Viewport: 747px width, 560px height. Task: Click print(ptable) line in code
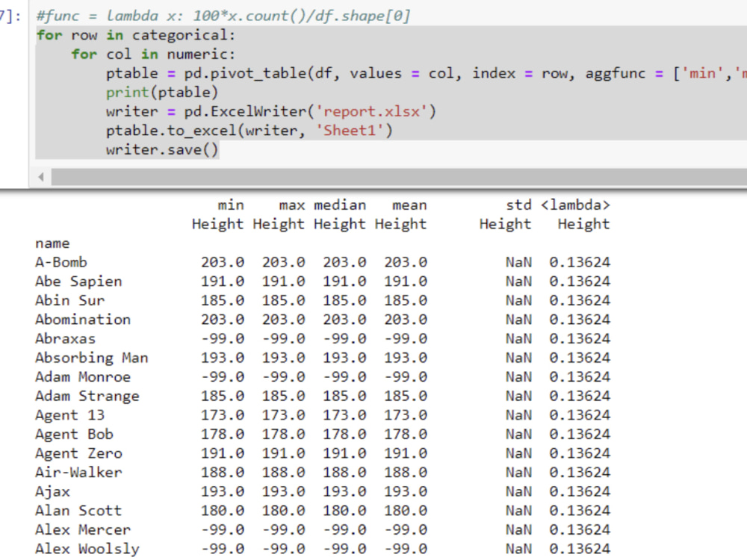coord(162,93)
